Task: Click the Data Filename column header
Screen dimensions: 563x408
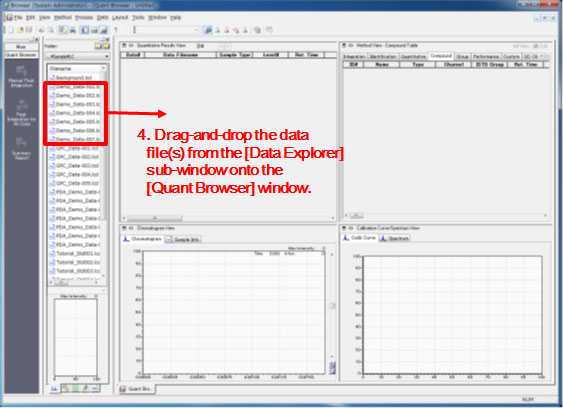Action: [x=180, y=55]
